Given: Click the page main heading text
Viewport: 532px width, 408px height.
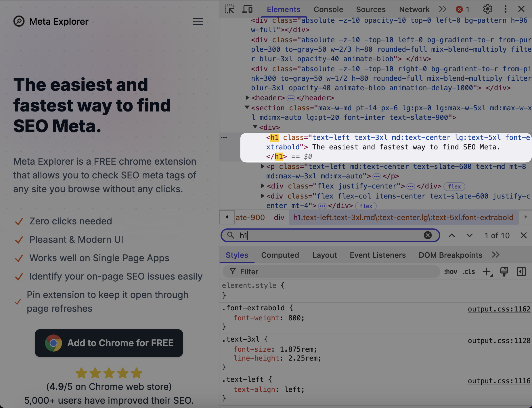Looking at the screenshot, I should pyautogui.click(x=92, y=105).
